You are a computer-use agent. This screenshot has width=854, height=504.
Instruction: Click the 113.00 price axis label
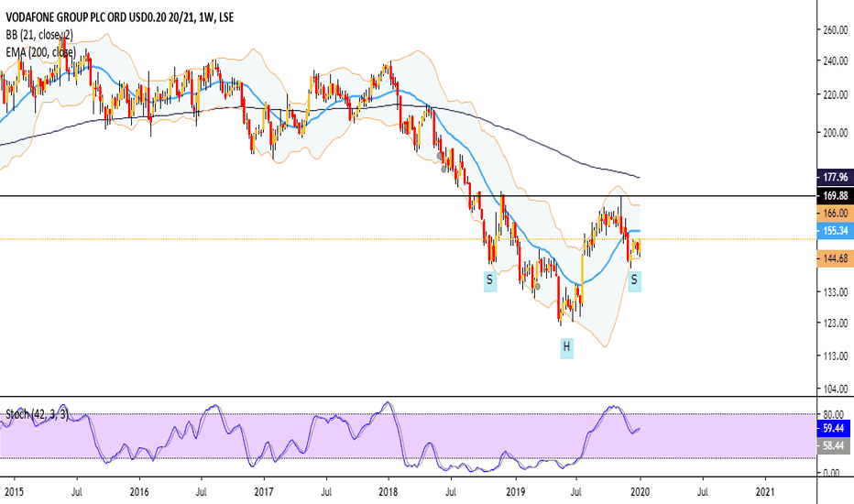pos(836,356)
